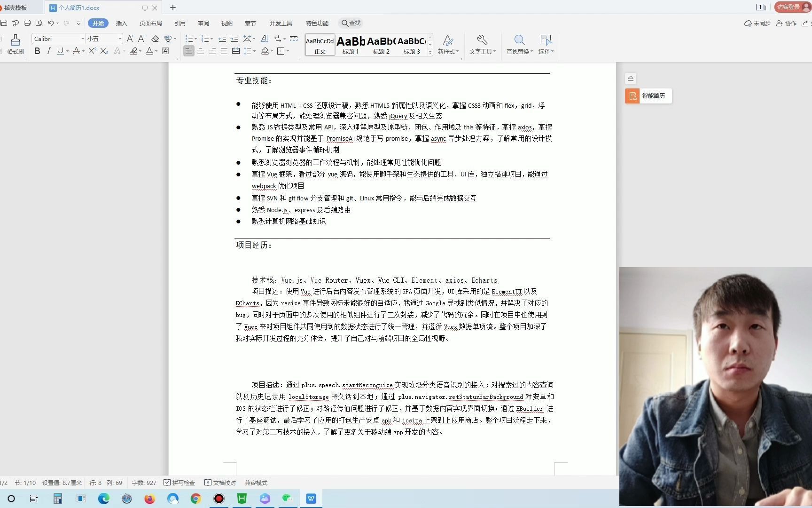The image size is (812, 508).
Task: Click the print preview icon
Action: pos(39,23)
